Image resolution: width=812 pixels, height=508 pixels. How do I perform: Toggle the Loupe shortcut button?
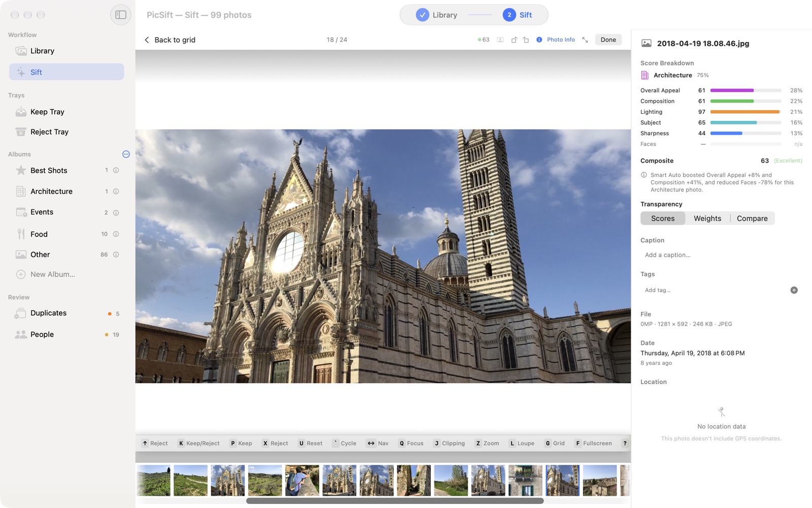[522, 443]
